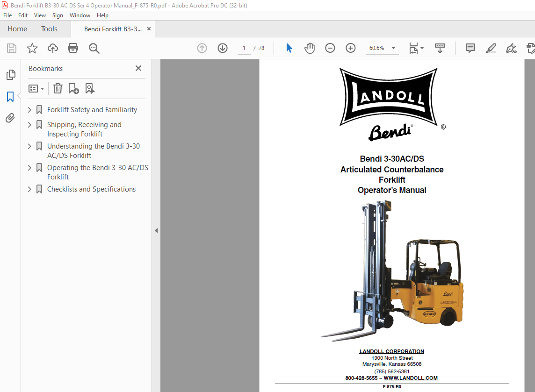Click the scrolling mode keyboard icon

[440, 48]
